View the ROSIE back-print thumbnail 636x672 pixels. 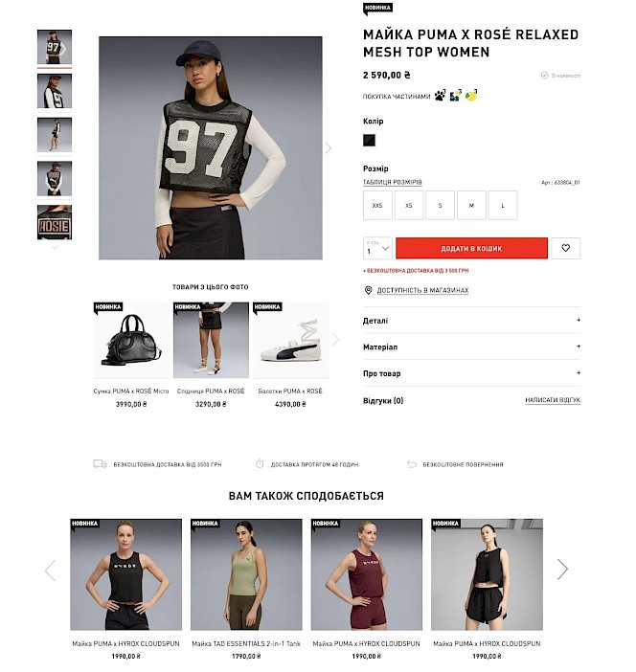click(55, 222)
